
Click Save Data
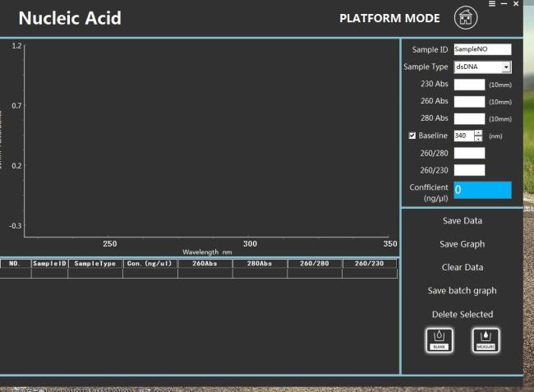point(462,221)
